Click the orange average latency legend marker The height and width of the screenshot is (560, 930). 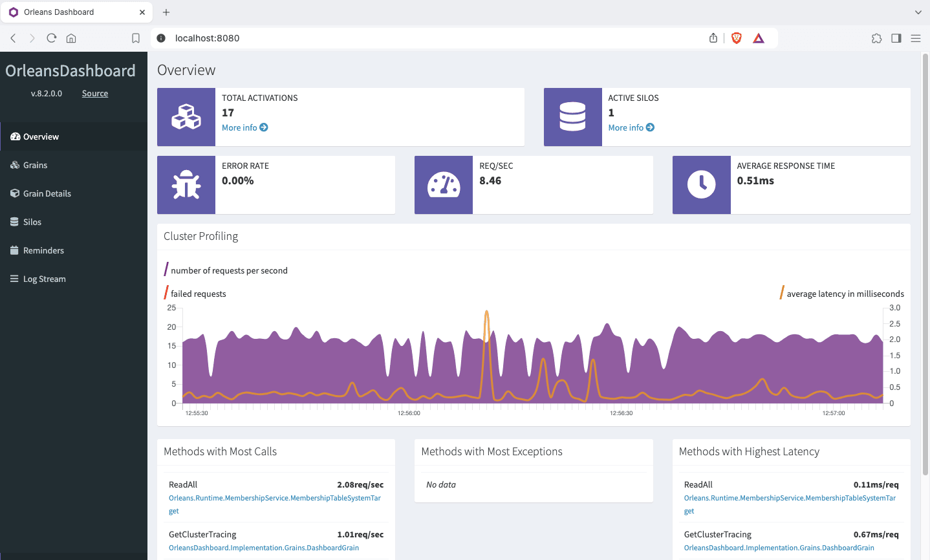783,293
